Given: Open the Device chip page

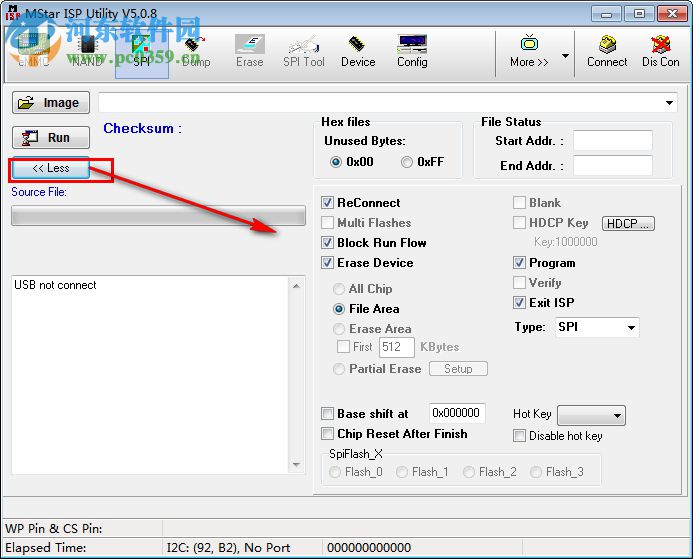Looking at the screenshot, I should [x=358, y=52].
